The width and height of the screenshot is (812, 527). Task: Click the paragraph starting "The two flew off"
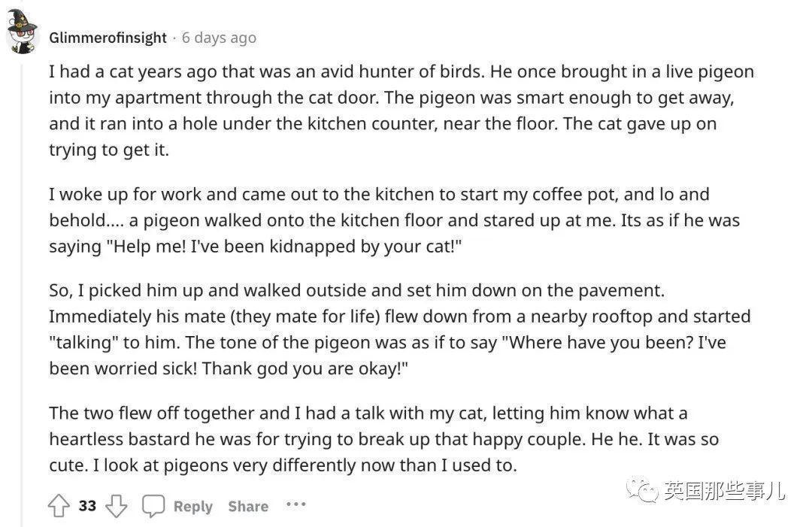pos(383,439)
